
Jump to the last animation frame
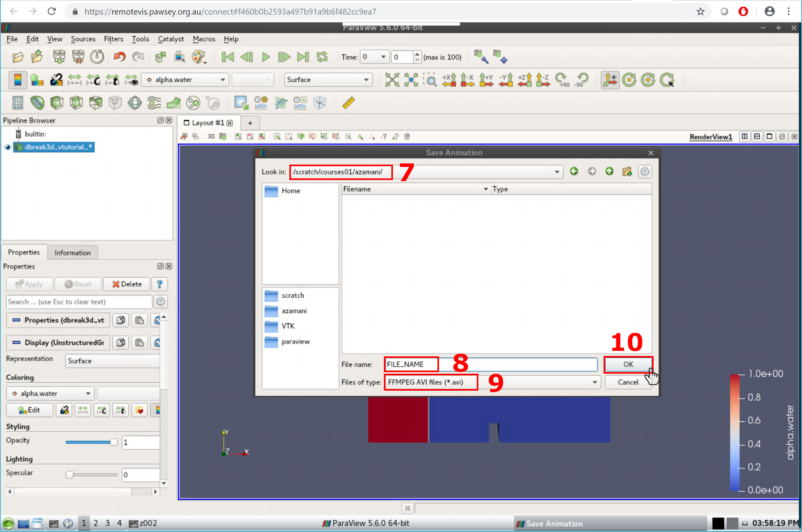(303, 57)
